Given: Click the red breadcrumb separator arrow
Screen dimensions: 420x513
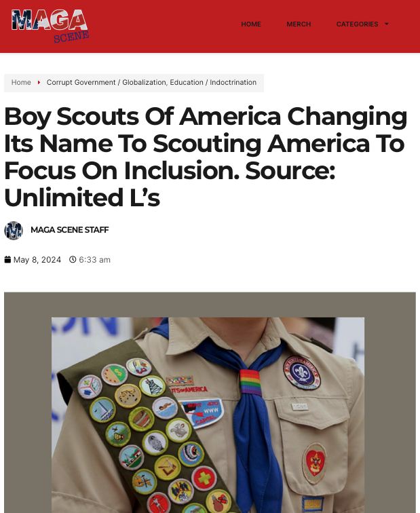Looking at the screenshot, I should [39, 83].
